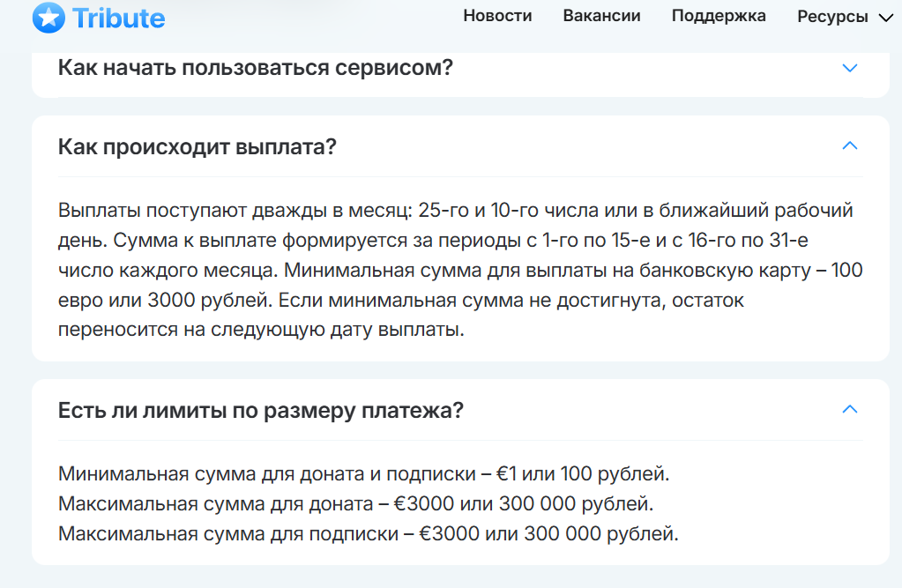The image size is (902, 588).
Task: Click the line "переносится на следующую дату выплаты"
Action: (x=260, y=331)
